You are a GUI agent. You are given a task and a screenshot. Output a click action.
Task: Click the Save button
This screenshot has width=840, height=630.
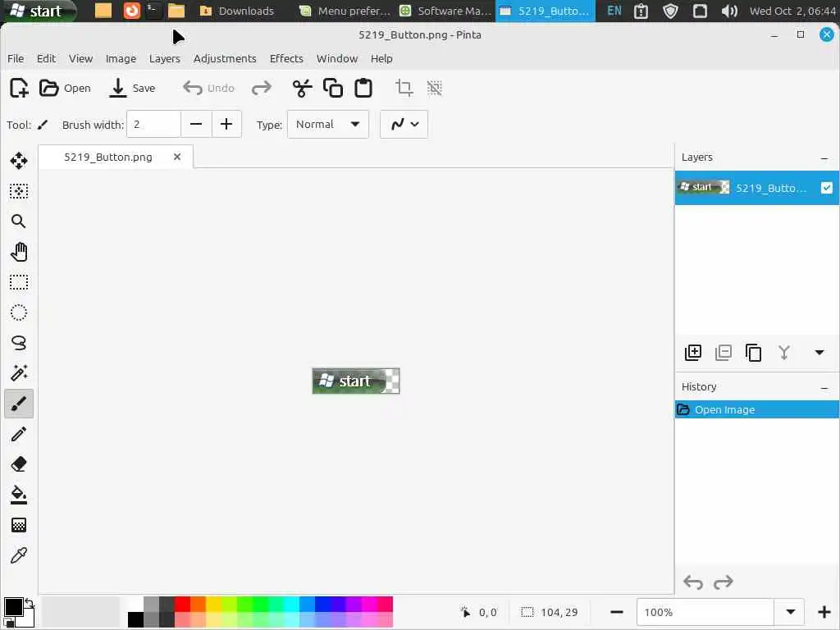coord(132,88)
